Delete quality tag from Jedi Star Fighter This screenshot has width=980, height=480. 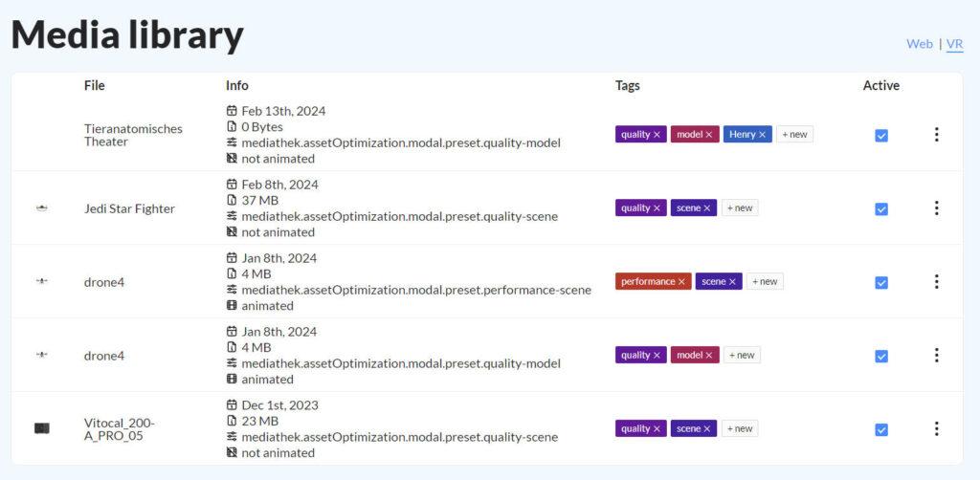click(x=657, y=208)
